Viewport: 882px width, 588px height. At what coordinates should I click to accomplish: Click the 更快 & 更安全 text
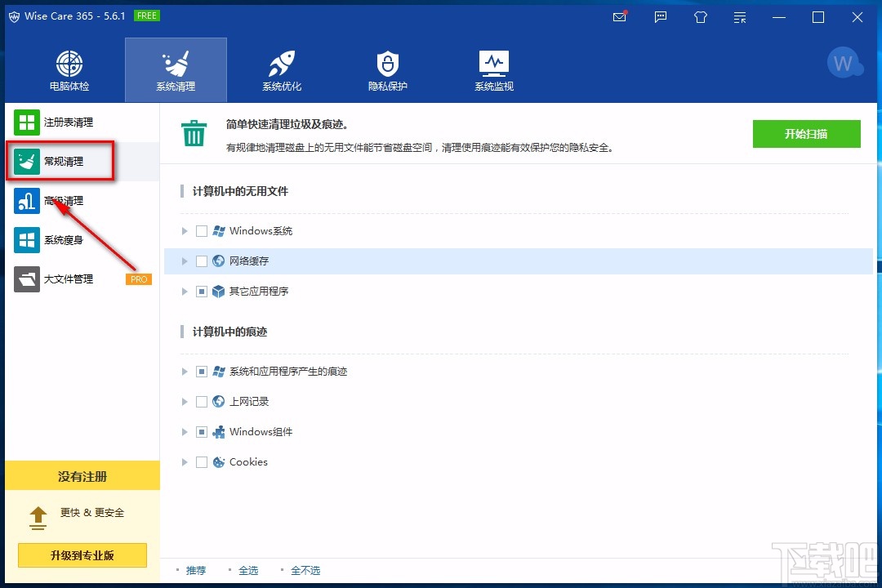[x=92, y=513]
